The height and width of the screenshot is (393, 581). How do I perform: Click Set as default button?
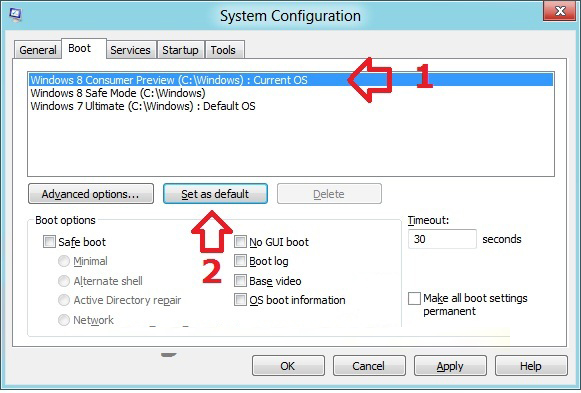click(215, 194)
